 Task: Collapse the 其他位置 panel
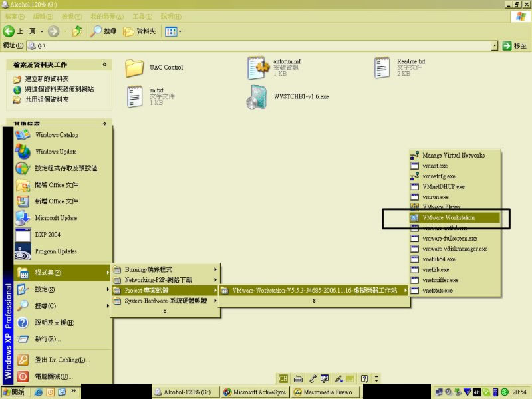pyautogui.click(x=104, y=124)
